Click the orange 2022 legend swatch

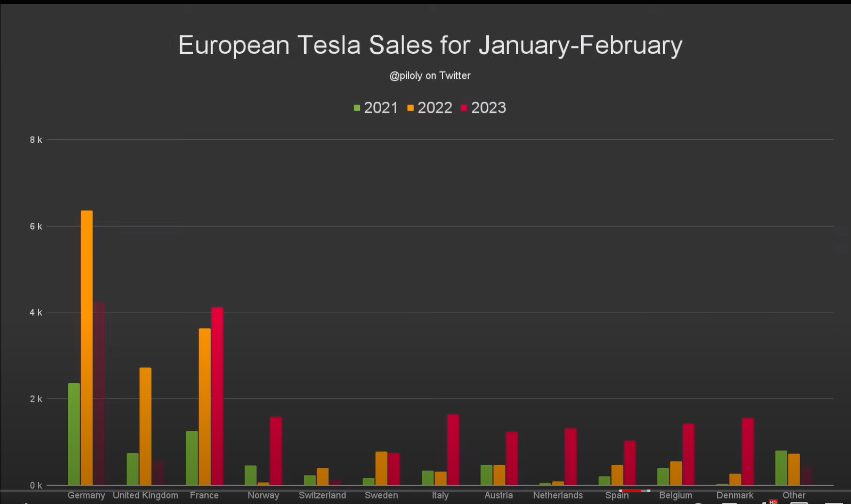click(411, 108)
